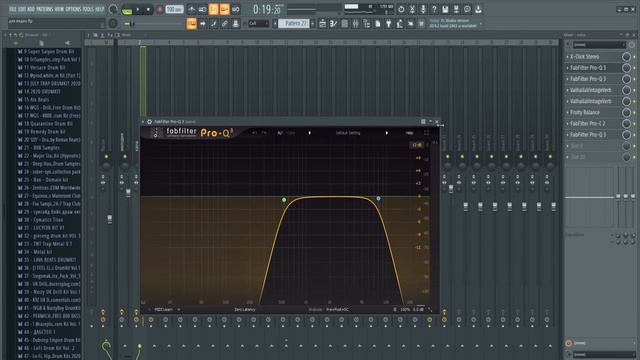Open the OPTIONS menu
The width and height of the screenshot is (640, 360).
point(73,9)
